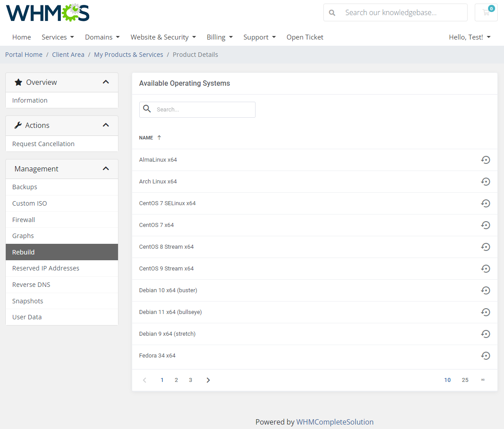Go to page 3 of OS list
This screenshot has width=504, height=429.
point(190,380)
